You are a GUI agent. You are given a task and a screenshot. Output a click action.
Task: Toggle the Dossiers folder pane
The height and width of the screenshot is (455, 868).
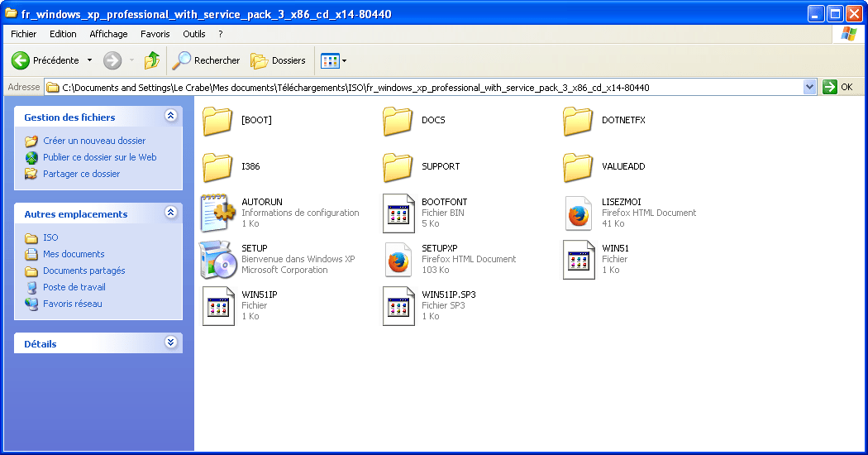259,61
